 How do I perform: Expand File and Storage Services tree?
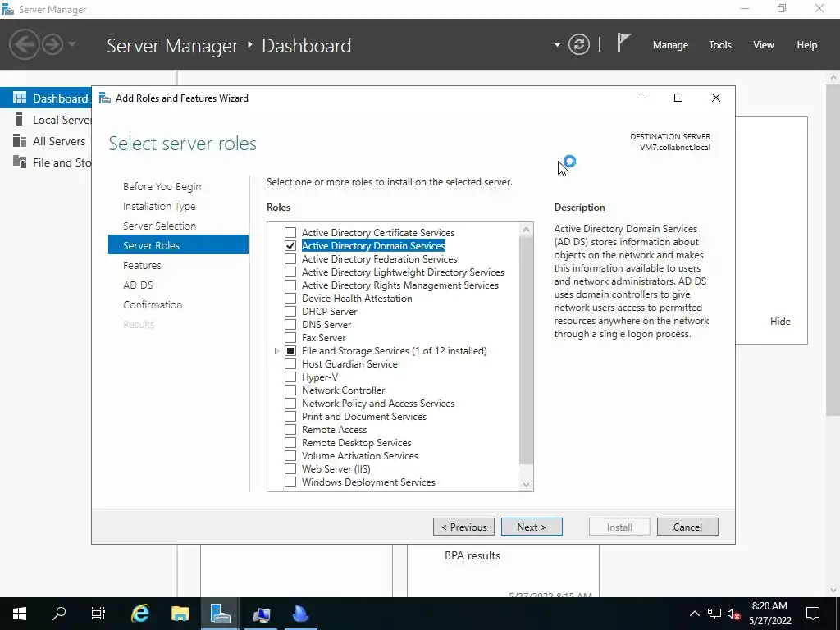[276, 351]
